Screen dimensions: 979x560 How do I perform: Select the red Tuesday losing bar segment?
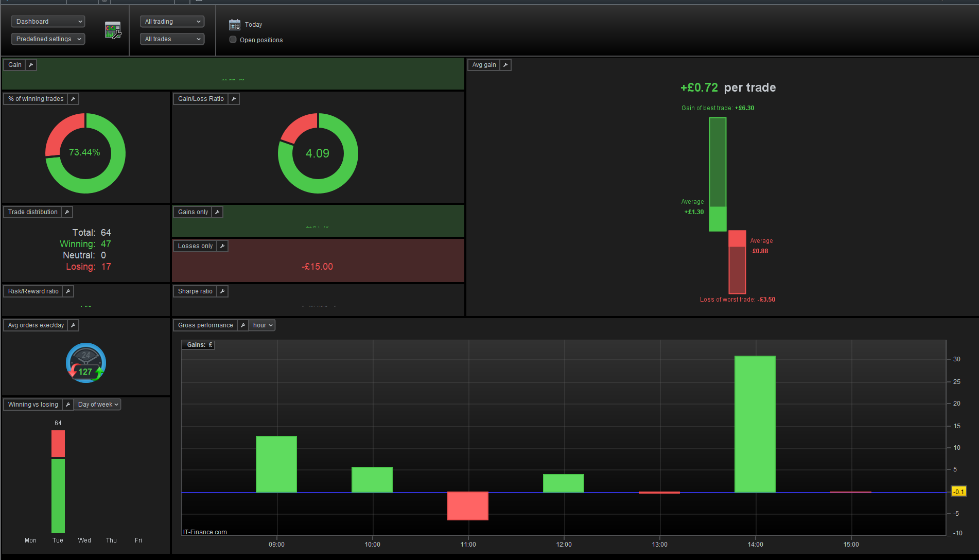point(58,444)
